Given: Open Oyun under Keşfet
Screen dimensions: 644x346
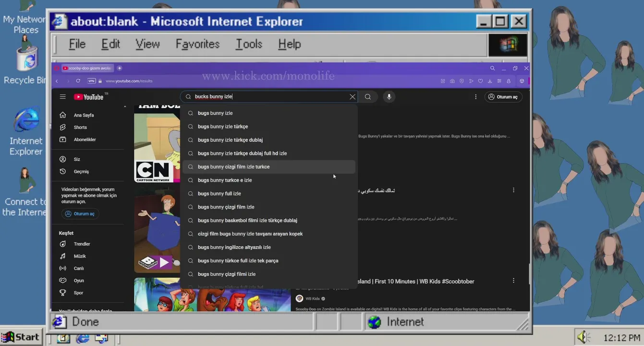Looking at the screenshot, I should click(79, 281).
